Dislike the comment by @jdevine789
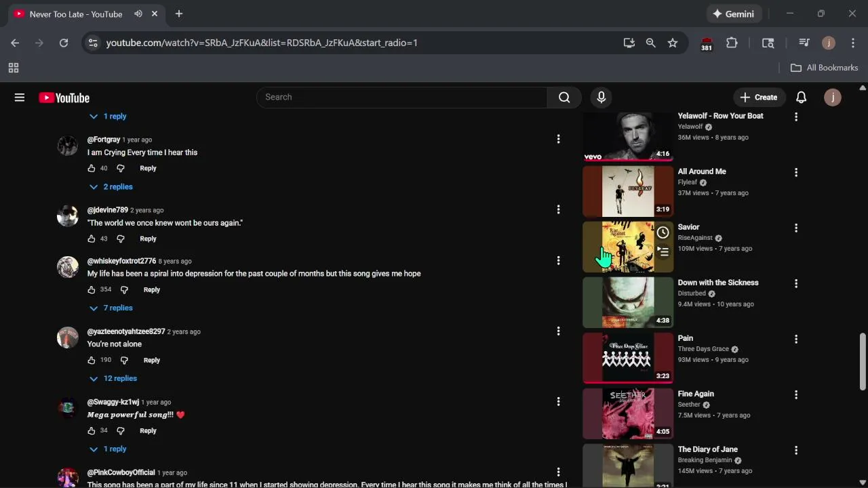 point(121,239)
